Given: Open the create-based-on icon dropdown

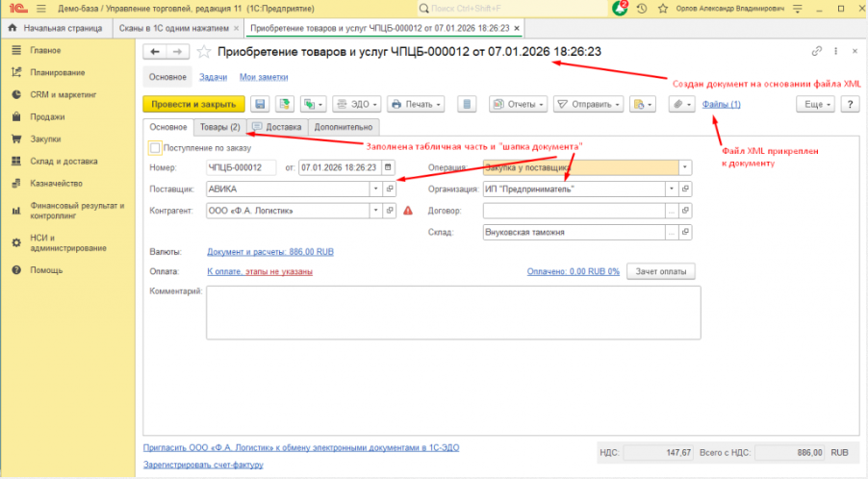Looking at the screenshot, I should click(313, 104).
